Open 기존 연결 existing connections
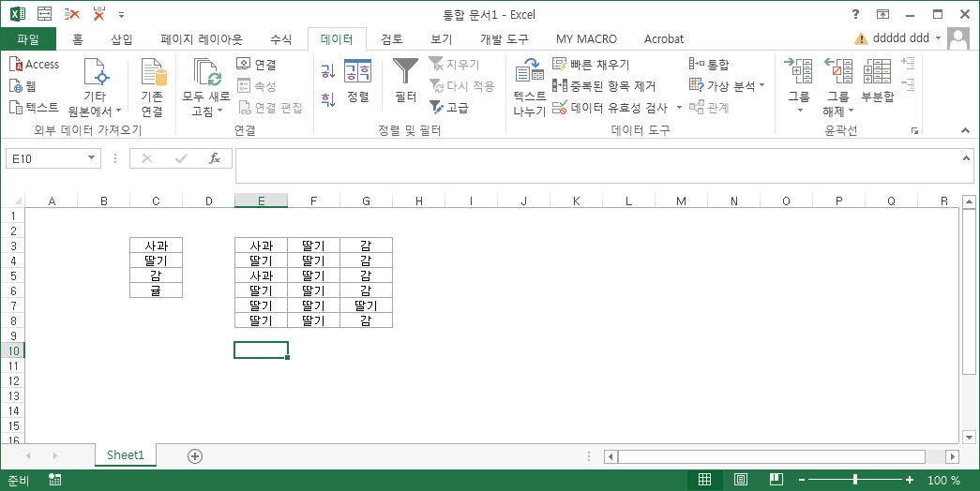 tap(152, 87)
